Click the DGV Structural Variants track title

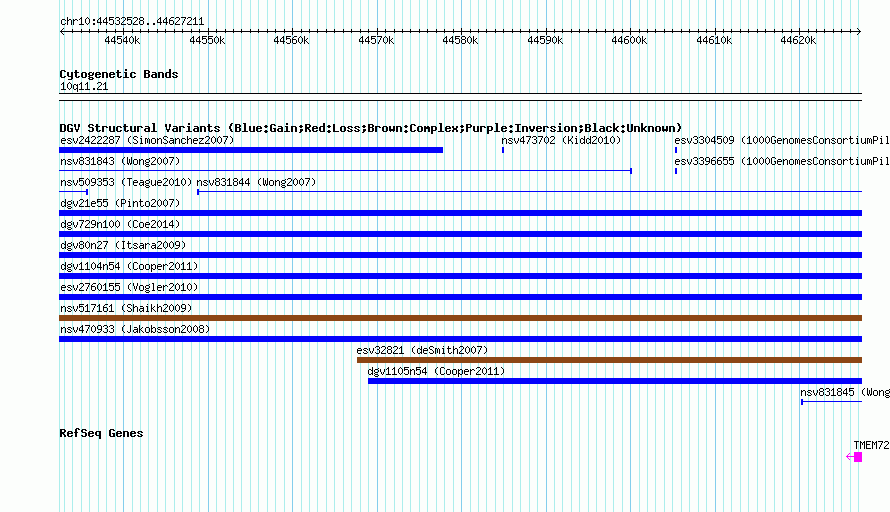pos(371,128)
